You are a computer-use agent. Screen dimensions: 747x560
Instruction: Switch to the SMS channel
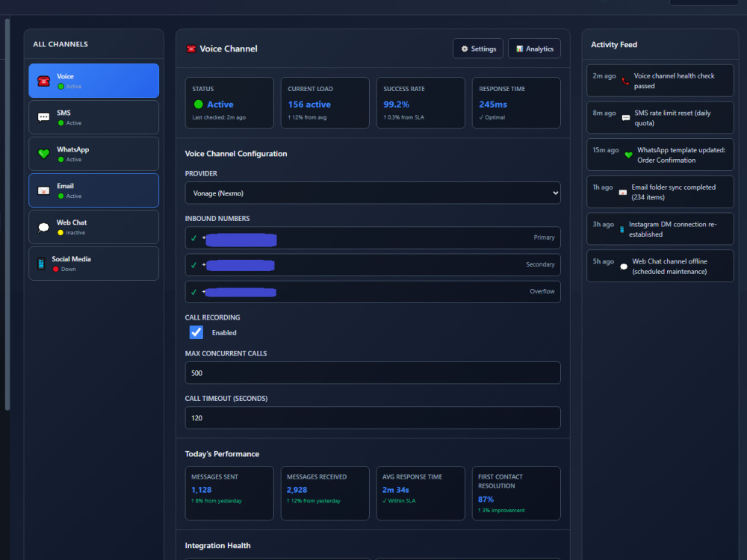pos(94,117)
